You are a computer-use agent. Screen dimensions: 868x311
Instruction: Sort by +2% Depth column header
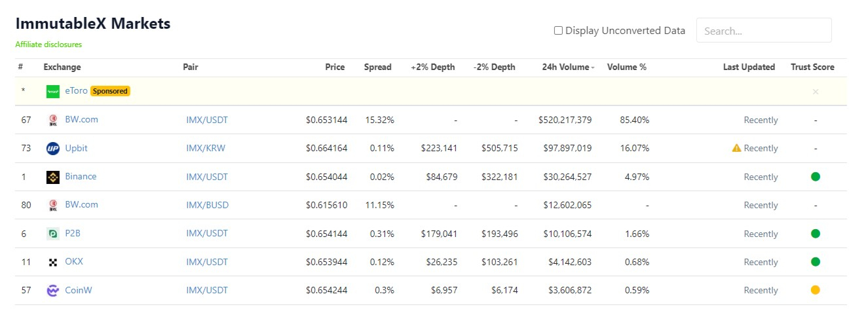pos(433,67)
